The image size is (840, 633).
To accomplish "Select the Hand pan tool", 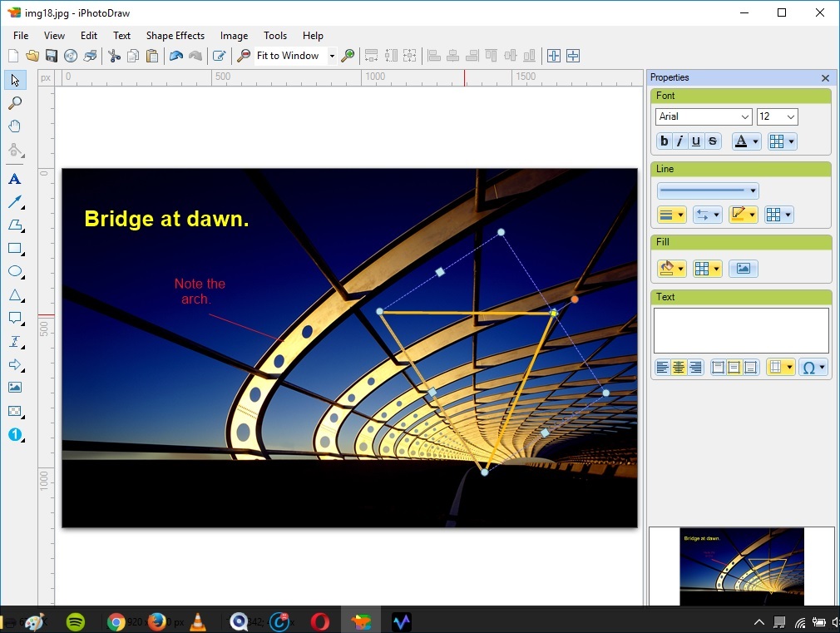I will click(x=14, y=126).
